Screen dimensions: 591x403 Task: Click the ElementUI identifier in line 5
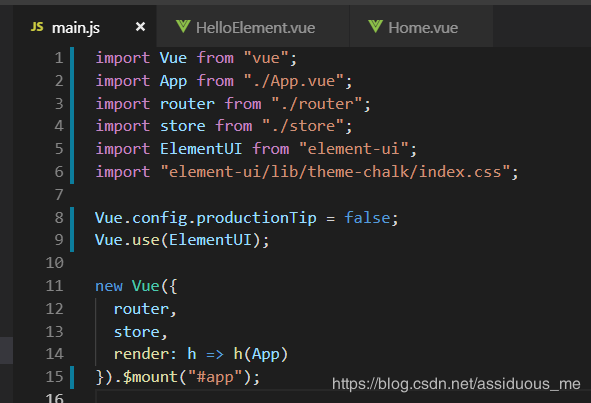click(201, 149)
